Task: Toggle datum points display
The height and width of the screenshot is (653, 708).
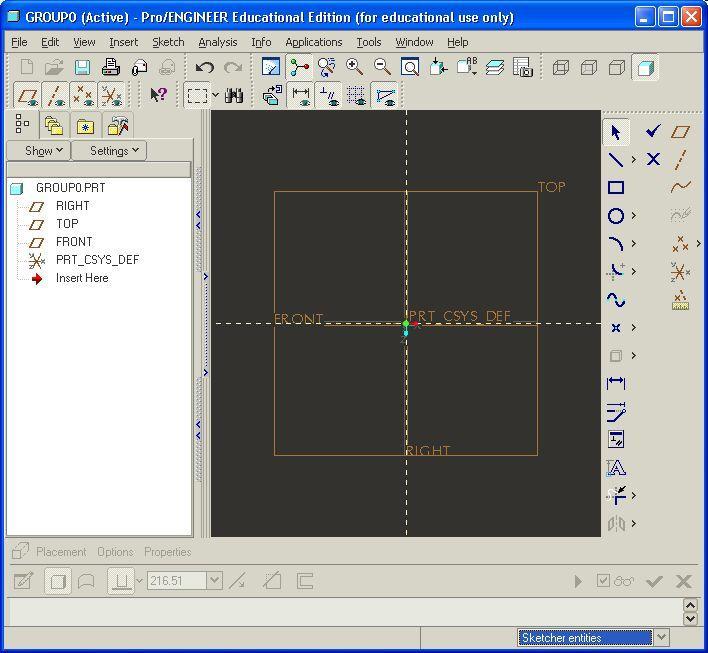Action: click(x=83, y=96)
